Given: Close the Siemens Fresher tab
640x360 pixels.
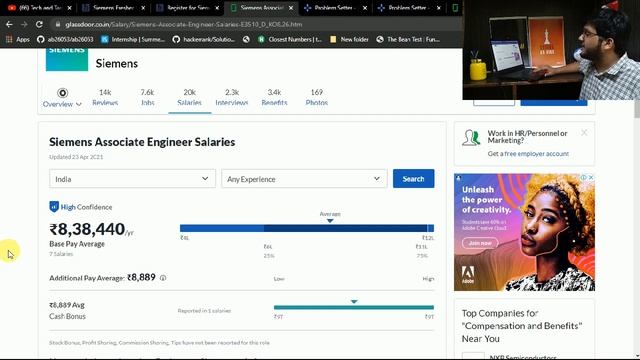Looking at the screenshot, I should tap(143, 8).
